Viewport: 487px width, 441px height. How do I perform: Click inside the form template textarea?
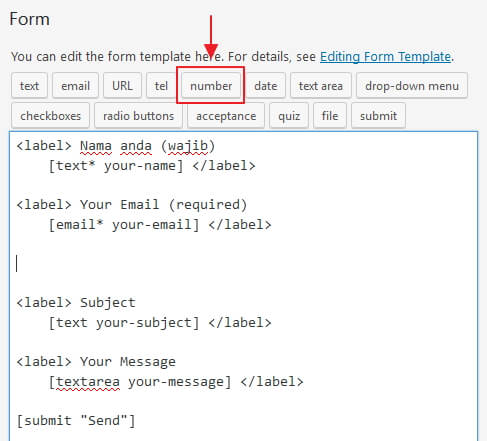pyautogui.click(x=244, y=286)
